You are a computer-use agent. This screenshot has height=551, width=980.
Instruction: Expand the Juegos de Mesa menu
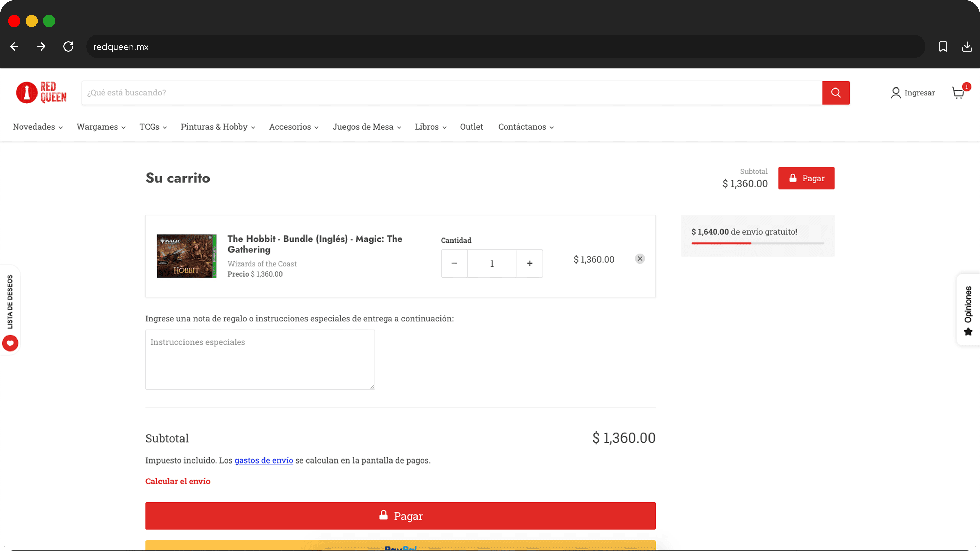coord(367,127)
